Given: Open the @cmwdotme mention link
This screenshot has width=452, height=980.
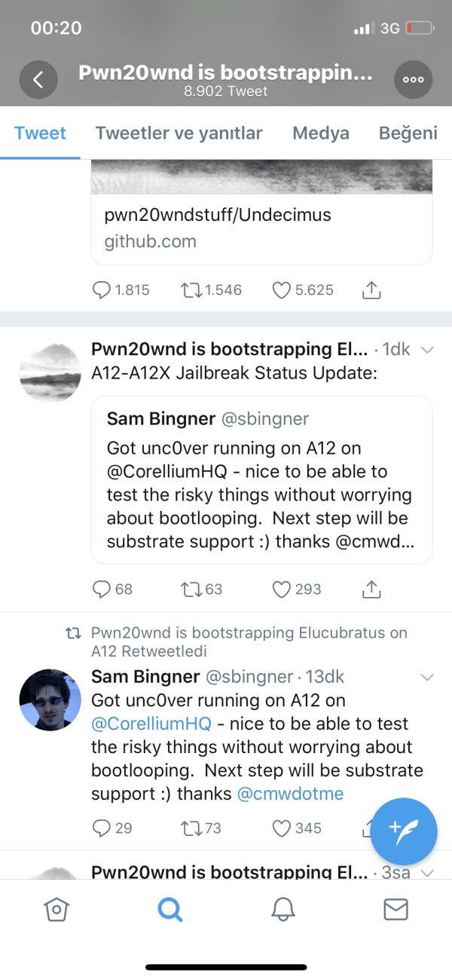Looking at the screenshot, I should coord(290,794).
